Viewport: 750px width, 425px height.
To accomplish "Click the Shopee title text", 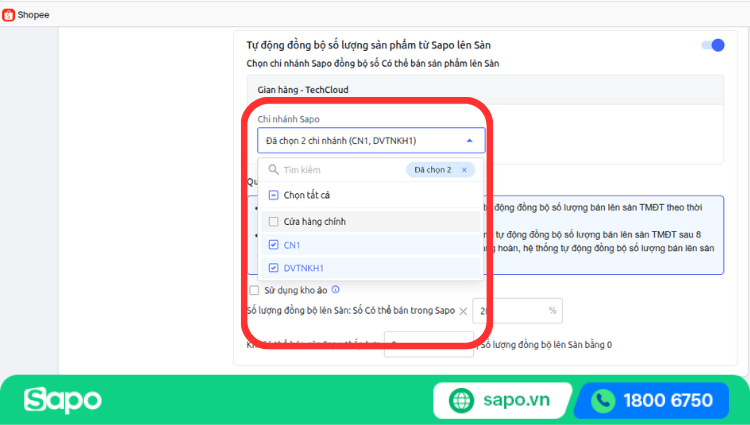I will (33, 15).
